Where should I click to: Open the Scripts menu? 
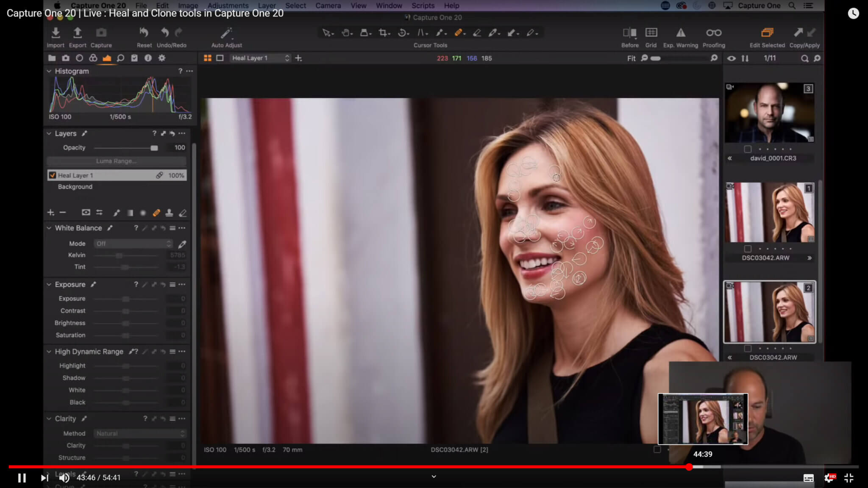coord(423,6)
